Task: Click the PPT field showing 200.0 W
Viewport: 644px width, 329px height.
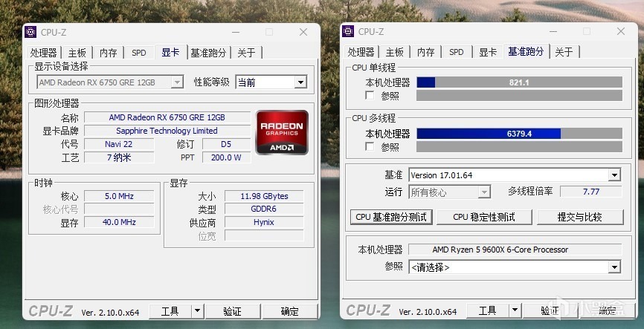Action: [226, 157]
